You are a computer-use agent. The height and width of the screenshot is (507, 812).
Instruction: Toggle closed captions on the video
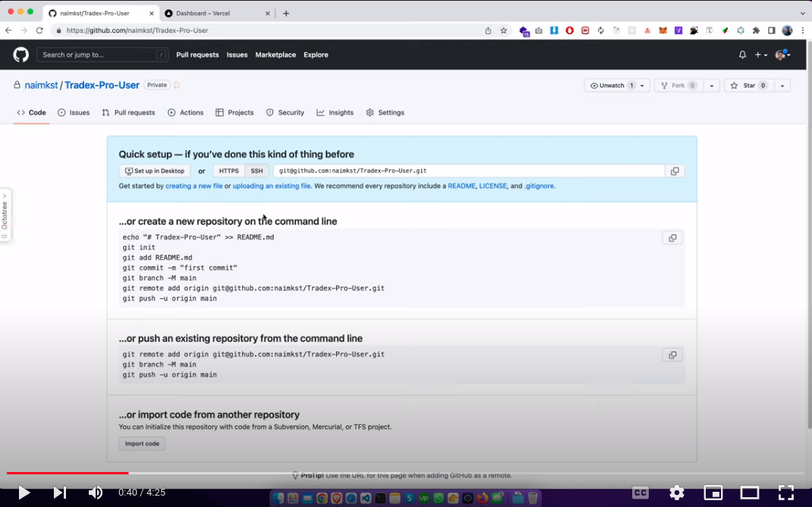(640, 493)
